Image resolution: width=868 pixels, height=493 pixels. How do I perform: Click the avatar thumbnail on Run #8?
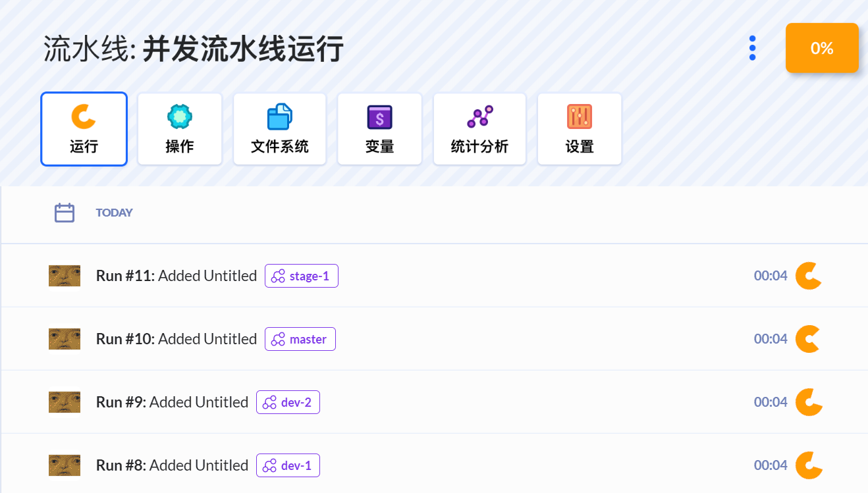click(x=65, y=465)
